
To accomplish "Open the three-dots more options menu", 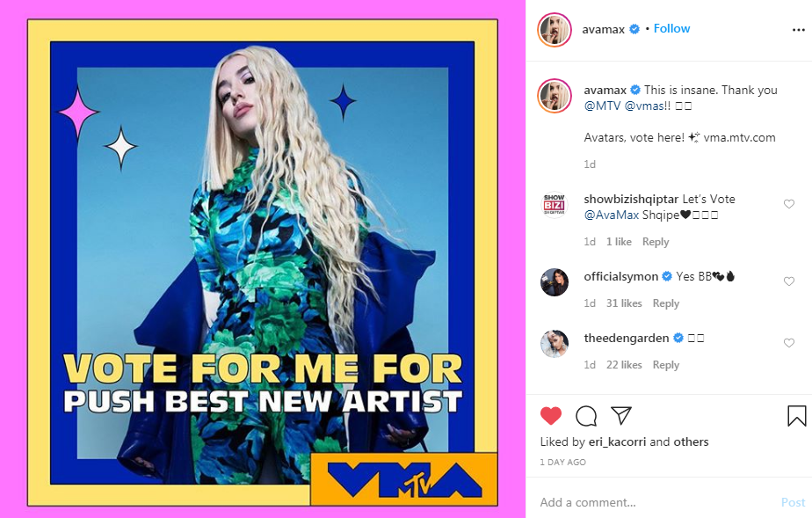I will click(799, 30).
